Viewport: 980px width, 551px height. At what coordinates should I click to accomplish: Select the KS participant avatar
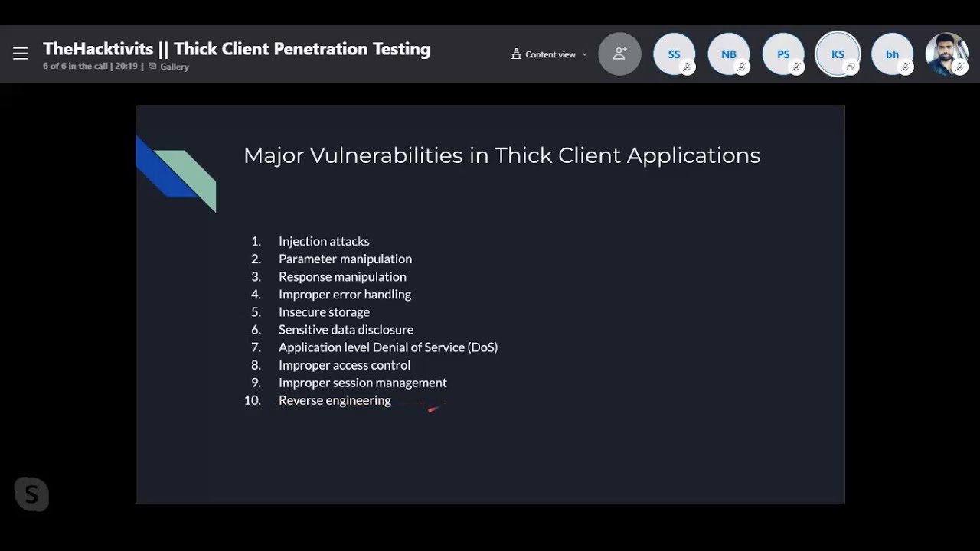pos(838,54)
